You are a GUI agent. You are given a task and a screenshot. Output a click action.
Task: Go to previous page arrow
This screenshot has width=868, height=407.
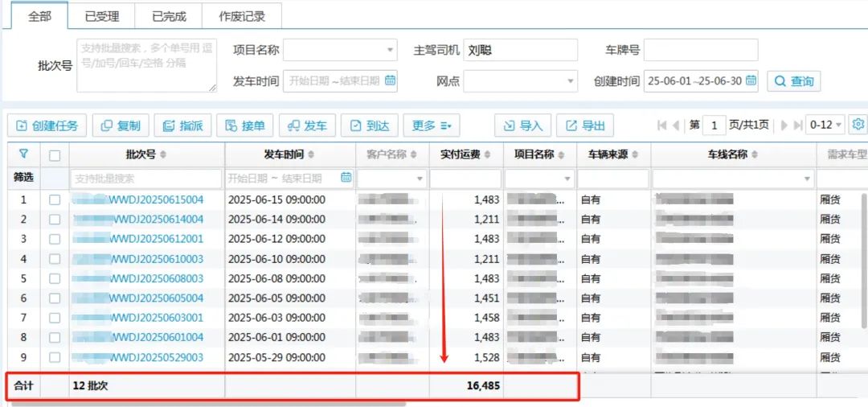[676, 125]
